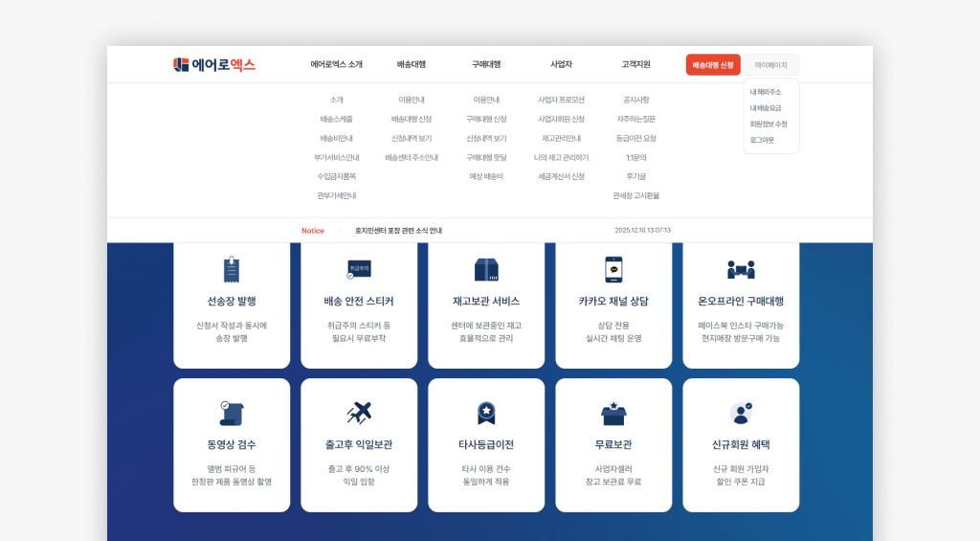
Task: Click the 동영상 검수 scroll icon
Action: tap(232, 414)
